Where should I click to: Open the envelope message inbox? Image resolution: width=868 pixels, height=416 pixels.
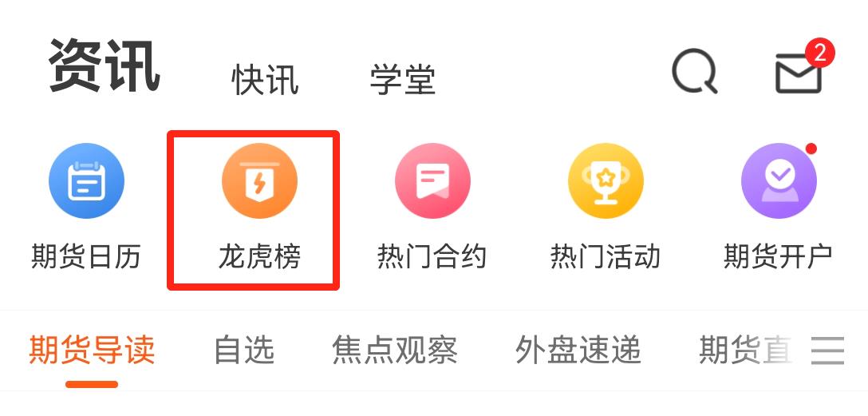(x=799, y=73)
